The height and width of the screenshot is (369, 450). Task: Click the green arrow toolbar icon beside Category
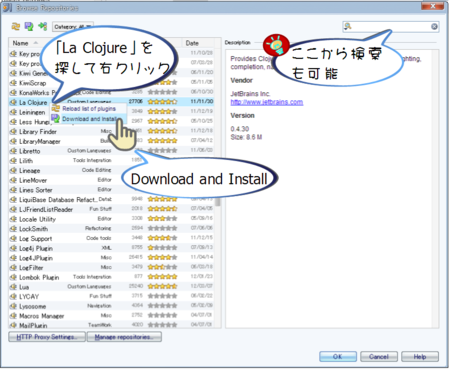(x=43, y=26)
